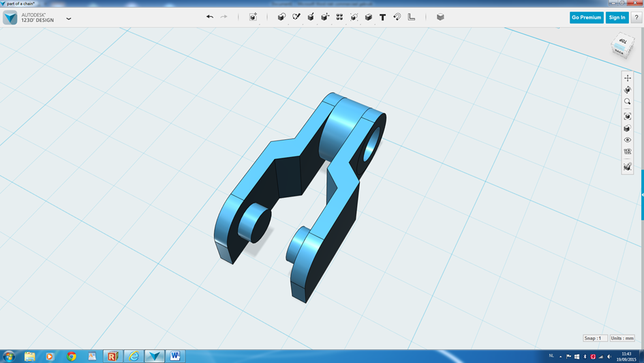
Task: Select the Orbit navigation tool
Action: point(627,89)
